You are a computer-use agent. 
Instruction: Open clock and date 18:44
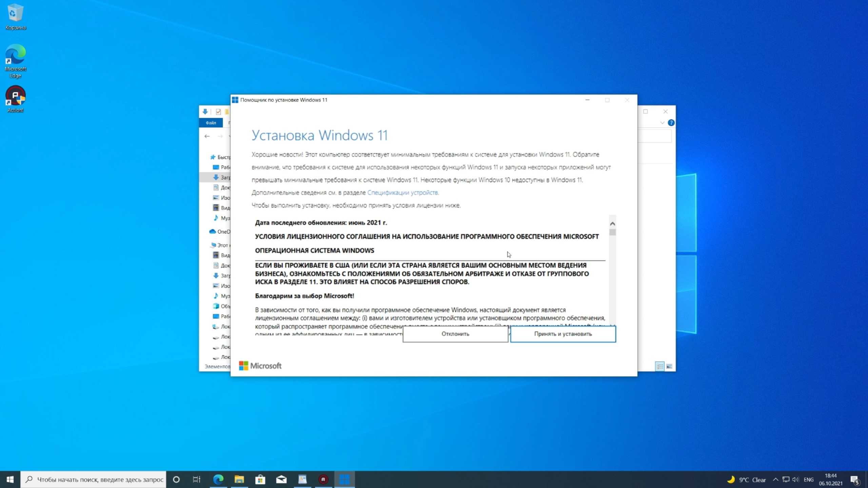(831, 480)
